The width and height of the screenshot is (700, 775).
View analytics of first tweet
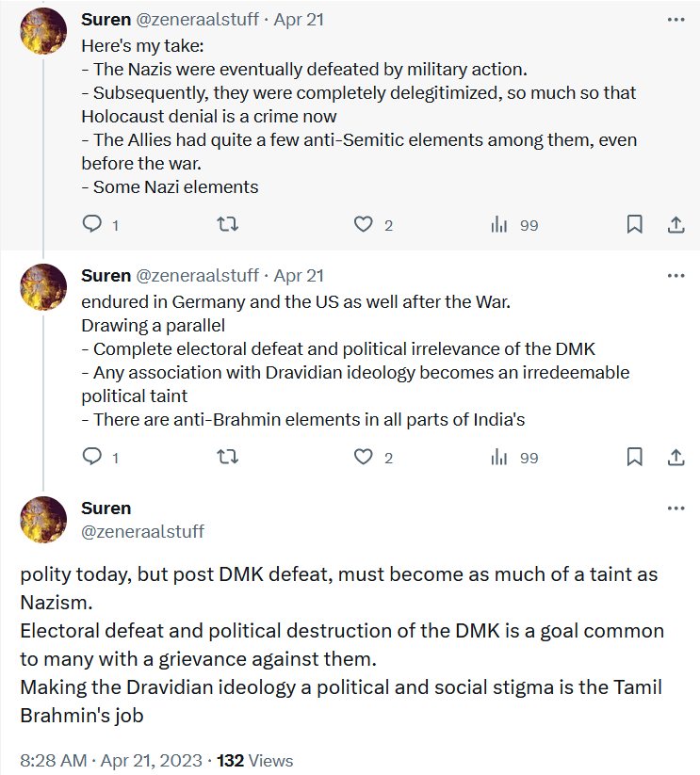(x=499, y=224)
